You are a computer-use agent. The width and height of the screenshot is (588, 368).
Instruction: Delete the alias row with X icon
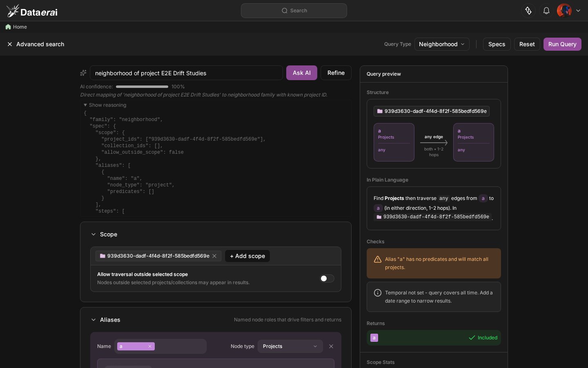coord(331,346)
